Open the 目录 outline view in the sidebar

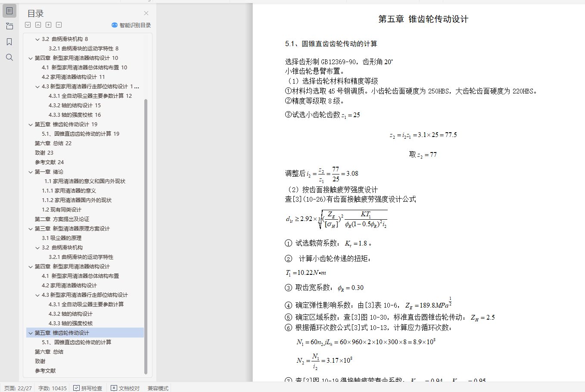click(x=9, y=11)
